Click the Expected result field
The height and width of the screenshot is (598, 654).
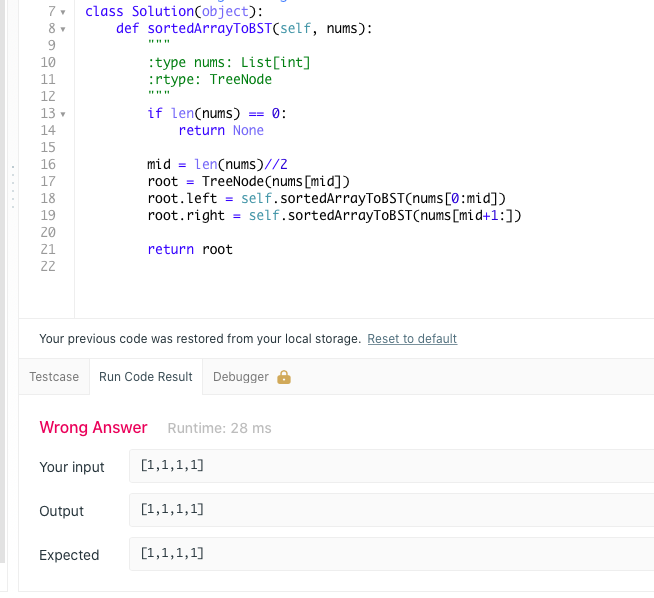[391, 554]
